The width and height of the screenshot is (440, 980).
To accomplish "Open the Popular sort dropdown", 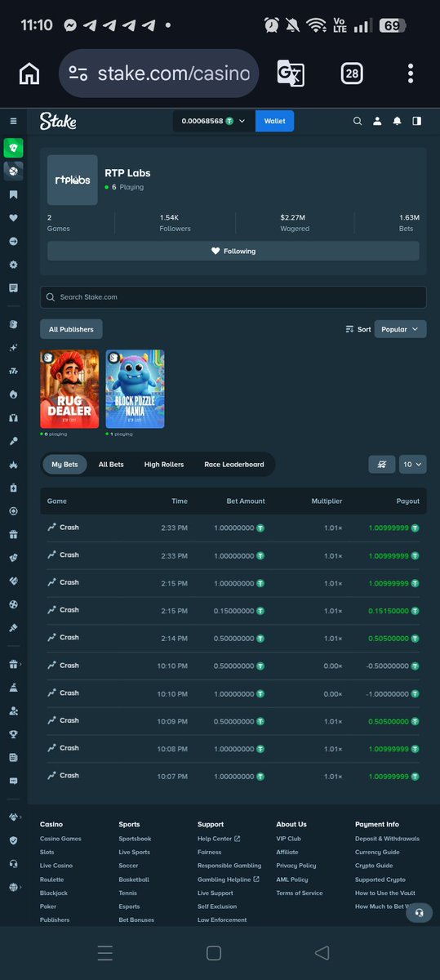I will (x=400, y=329).
